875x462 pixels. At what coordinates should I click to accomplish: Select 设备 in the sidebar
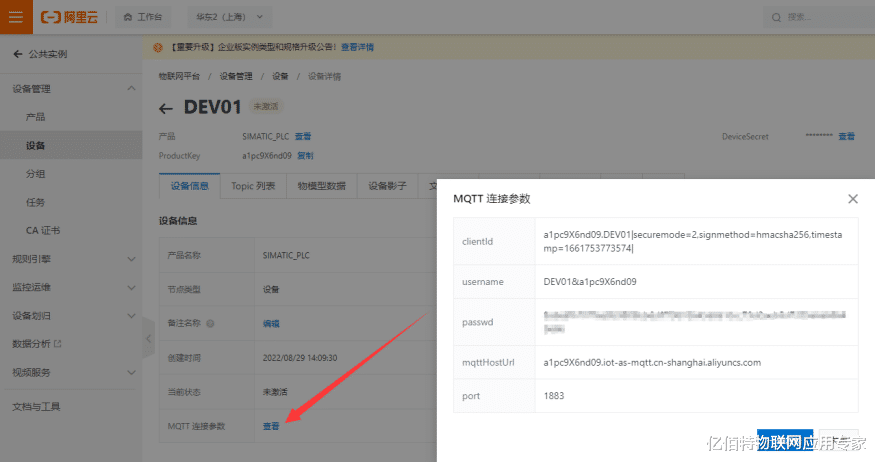pyautogui.click(x=71, y=145)
